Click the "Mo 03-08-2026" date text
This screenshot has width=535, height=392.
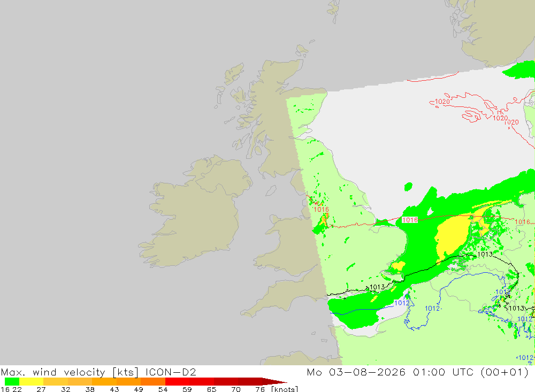tap(356, 372)
